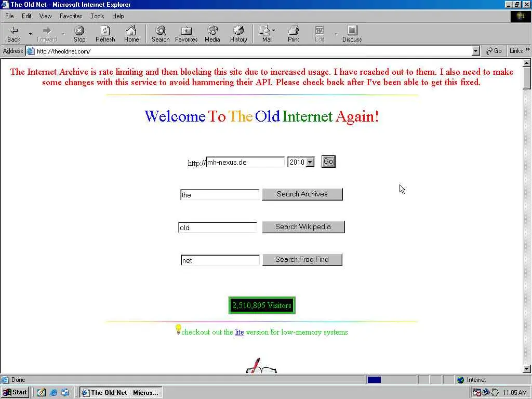Click the 2,510,805 Visitors counter

[x=262, y=305]
